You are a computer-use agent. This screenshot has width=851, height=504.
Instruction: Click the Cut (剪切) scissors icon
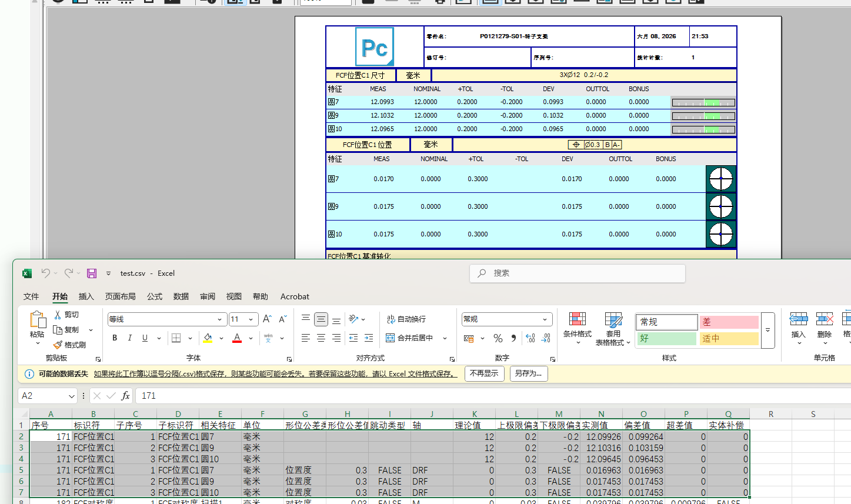tap(58, 315)
